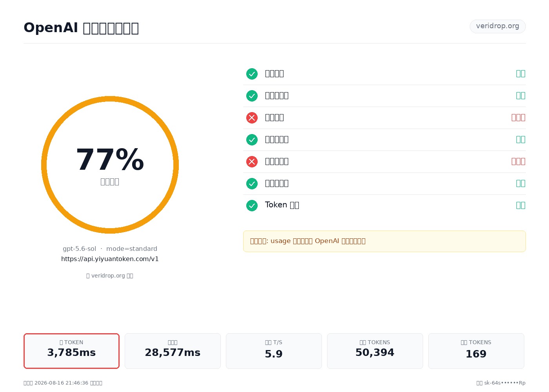
Task: Select the red-outlined 3,785ms TOKEN card
Action: 71,351
